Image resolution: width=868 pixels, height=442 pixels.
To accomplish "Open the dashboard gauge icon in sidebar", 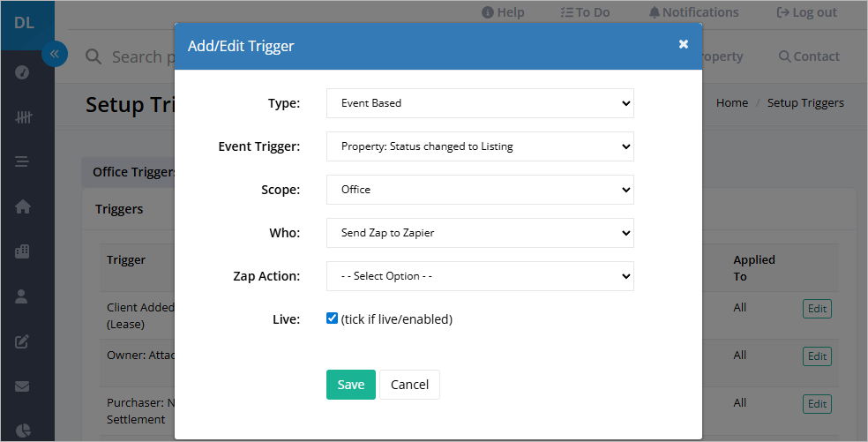I will pyautogui.click(x=22, y=72).
